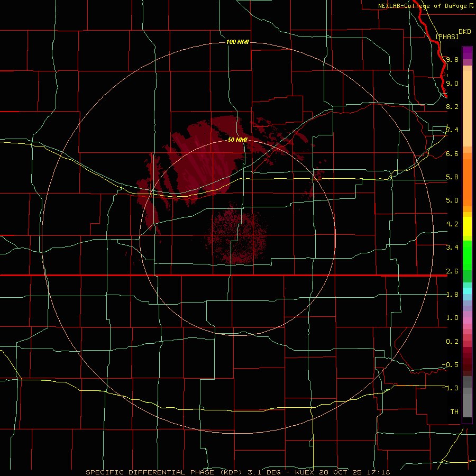Click the 50 NMI range ring label
Image resolution: width=476 pixels, height=476 pixels.
pyautogui.click(x=237, y=140)
